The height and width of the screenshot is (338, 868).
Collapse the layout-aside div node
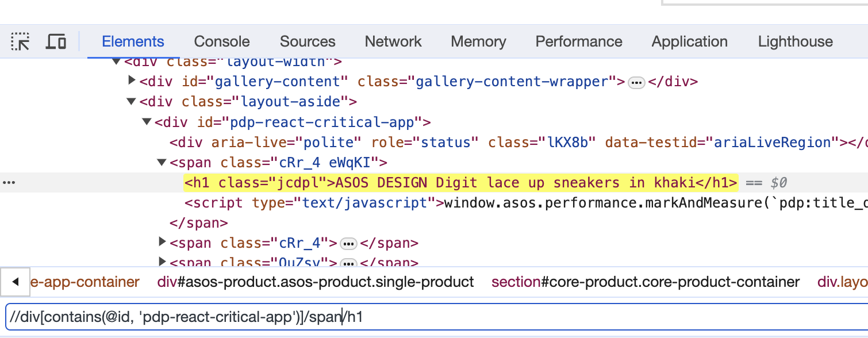[131, 102]
